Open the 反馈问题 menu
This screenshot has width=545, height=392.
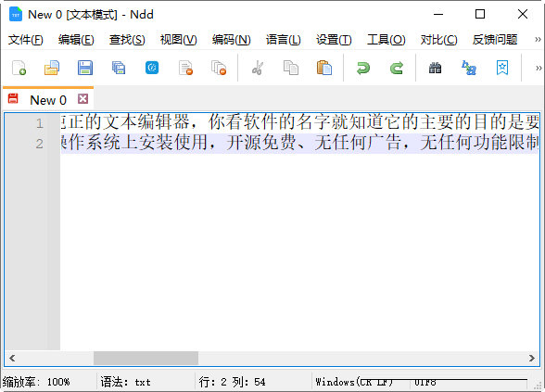495,40
